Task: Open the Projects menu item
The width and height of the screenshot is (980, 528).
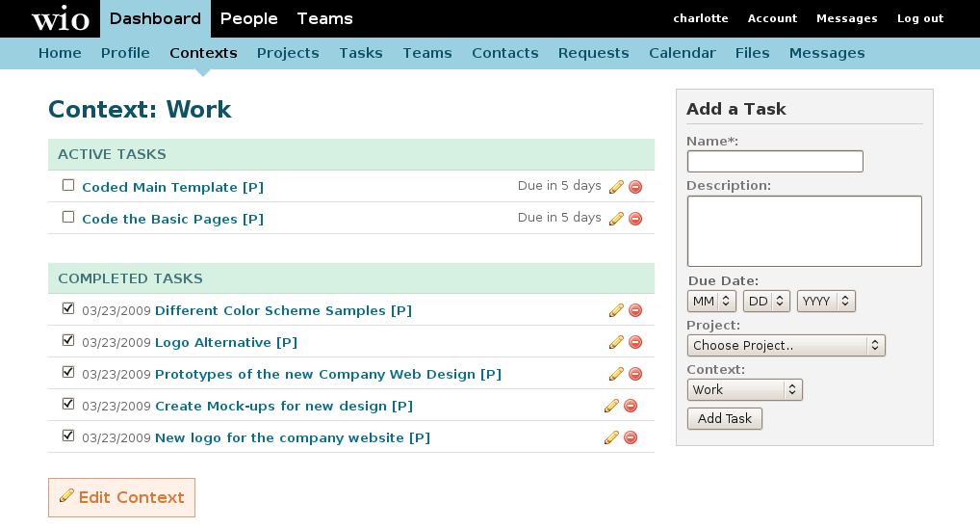Action: (x=288, y=53)
